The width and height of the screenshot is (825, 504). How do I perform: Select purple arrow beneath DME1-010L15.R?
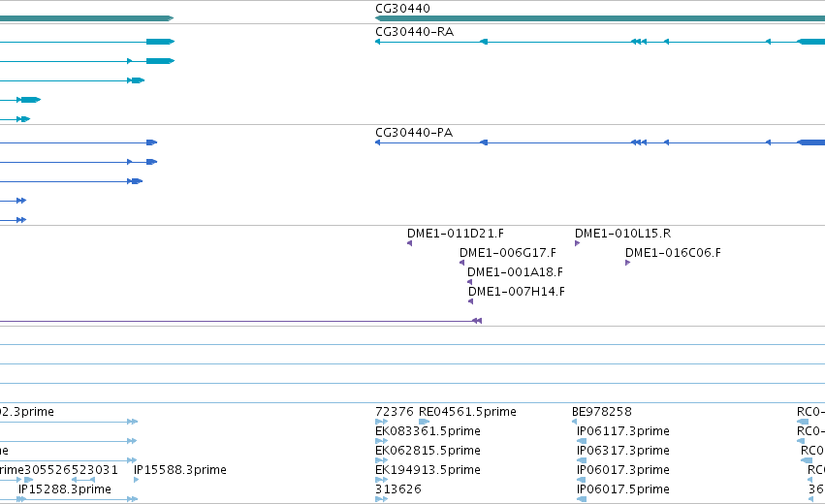(577, 243)
